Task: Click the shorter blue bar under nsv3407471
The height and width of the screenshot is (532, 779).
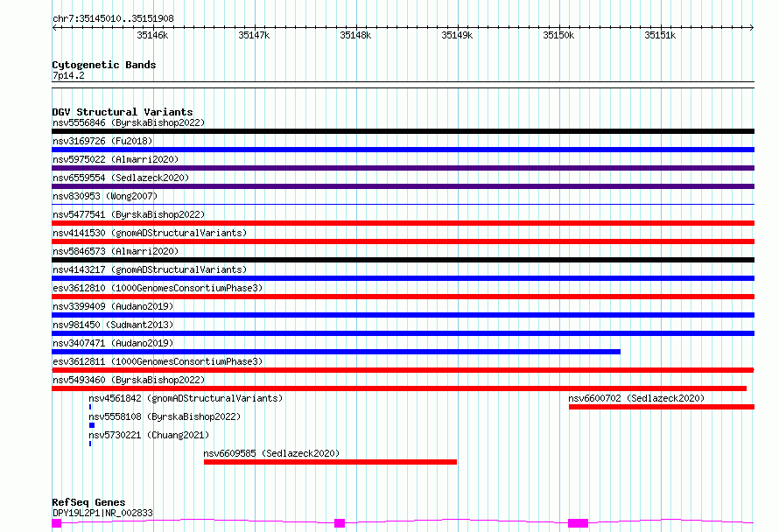Action: pos(336,352)
